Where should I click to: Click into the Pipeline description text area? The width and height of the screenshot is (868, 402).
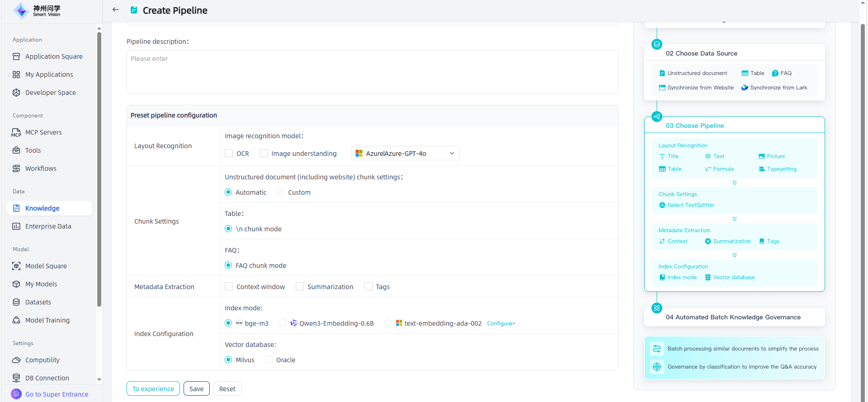point(372,72)
